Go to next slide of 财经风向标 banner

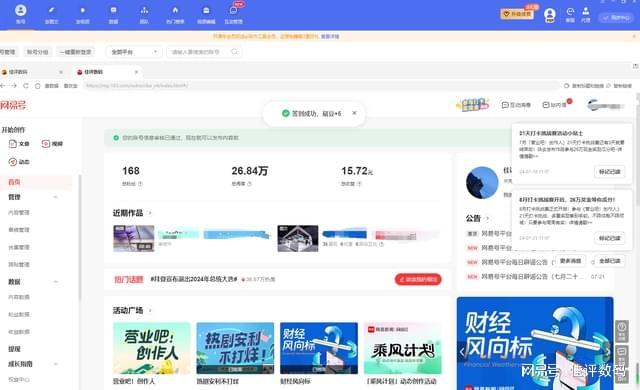click(x=607, y=351)
